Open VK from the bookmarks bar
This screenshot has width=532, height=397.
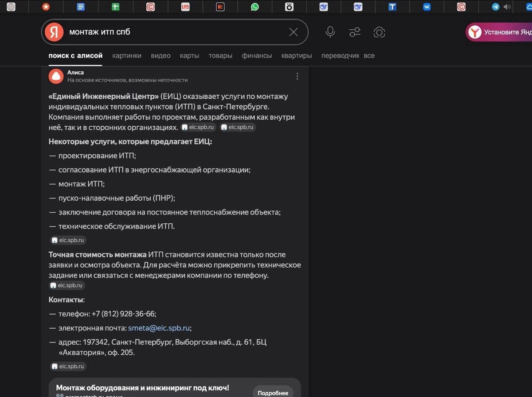tap(426, 7)
